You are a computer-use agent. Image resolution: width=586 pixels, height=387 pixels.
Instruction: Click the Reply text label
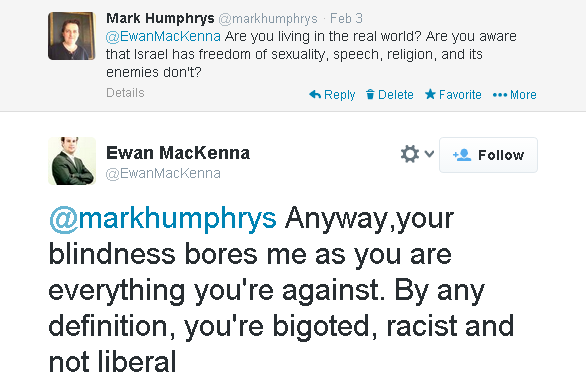pos(339,95)
